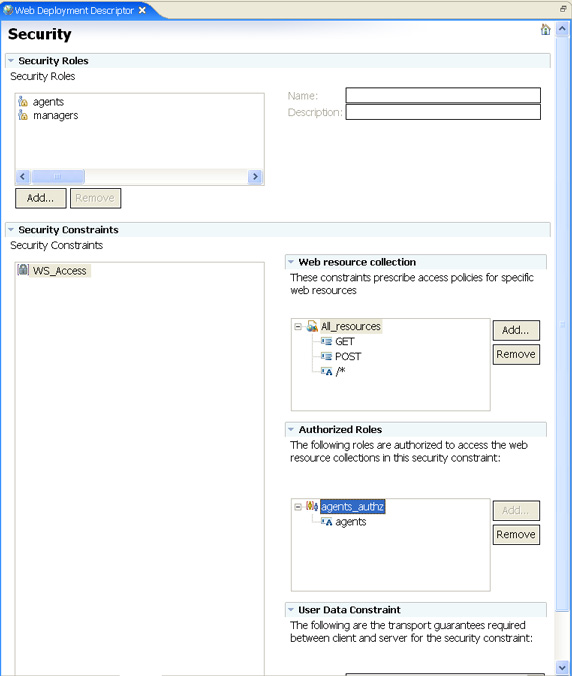Select the /* URL pattern icon
The height and width of the screenshot is (676, 572).
click(x=326, y=371)
